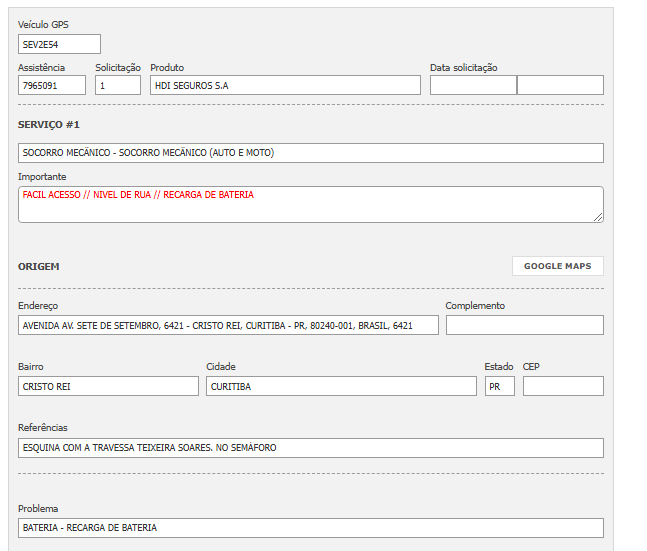647x551 pixels.
Task: Grab the Importante textarea resize handle
Action: [x=599, y=217]
